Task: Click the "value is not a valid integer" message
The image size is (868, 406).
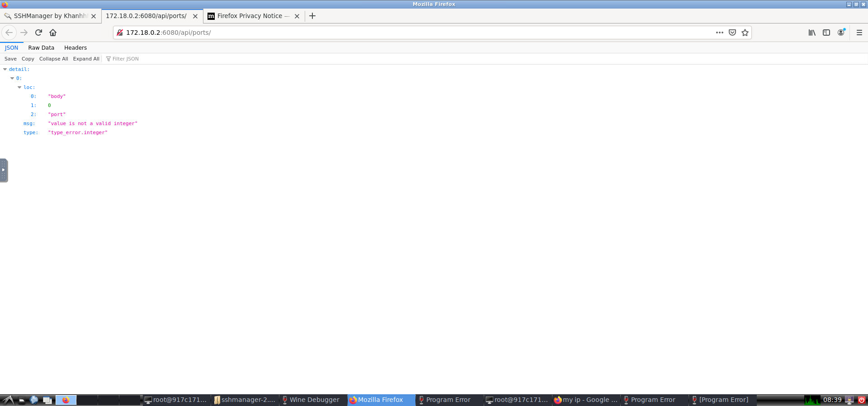Action: (x=93, y=123)
